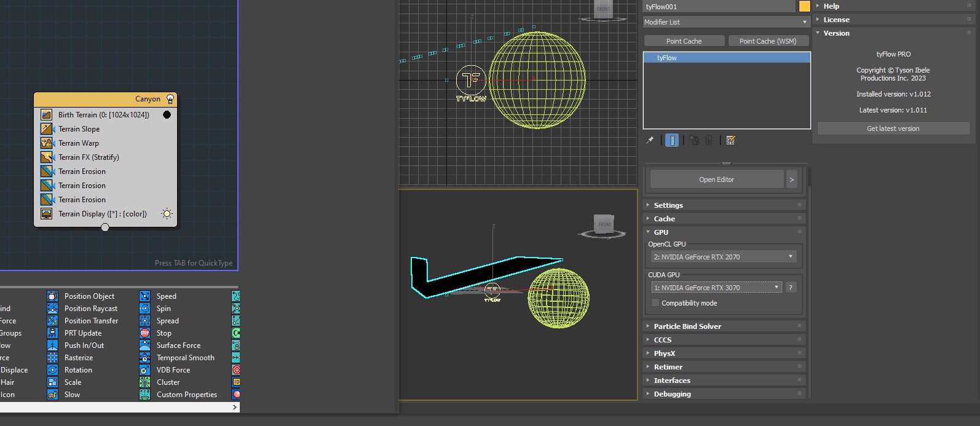This screenshot has height=426, width=980.
Task: Select the Rasterize operator icon
Action: pos(53,358)
